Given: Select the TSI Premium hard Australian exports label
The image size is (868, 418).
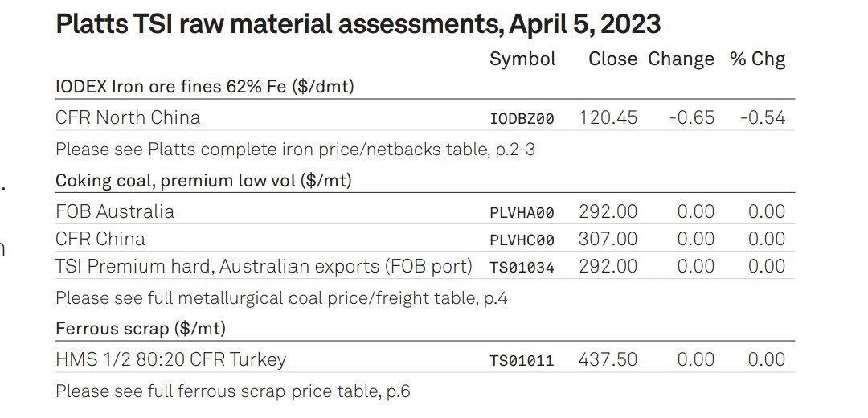Looking at the screenshot, I should [x=264, y=266].
